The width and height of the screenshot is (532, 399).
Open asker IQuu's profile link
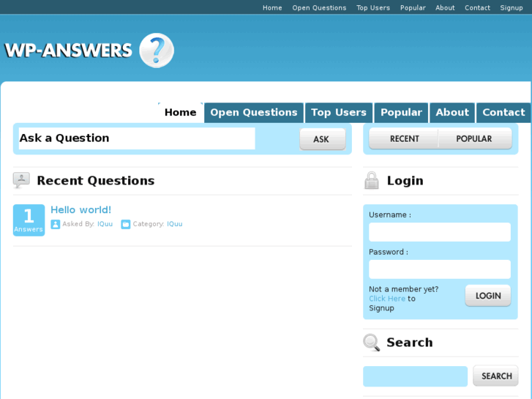(x=105, y=224)
